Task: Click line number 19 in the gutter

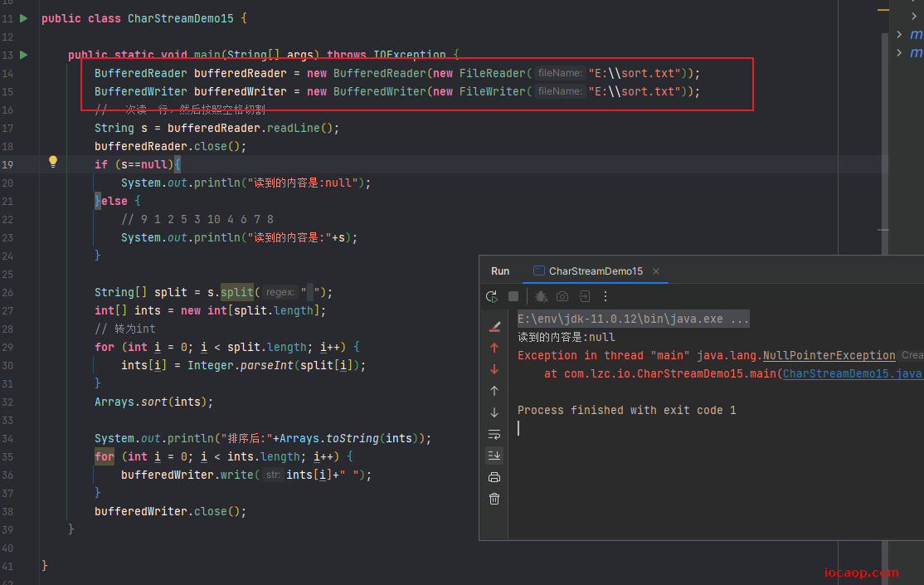Action: [x=7, y=164]
